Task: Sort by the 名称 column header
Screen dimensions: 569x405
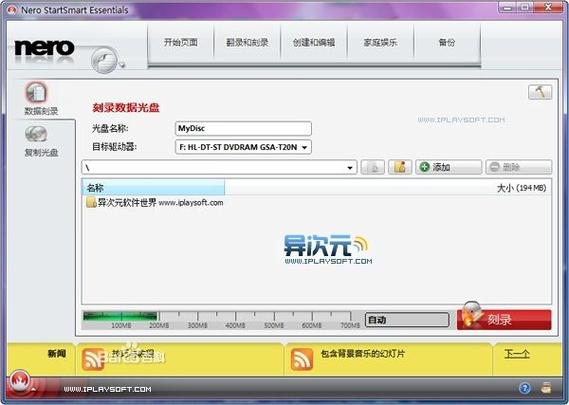Action: click(x=153, y=188)
